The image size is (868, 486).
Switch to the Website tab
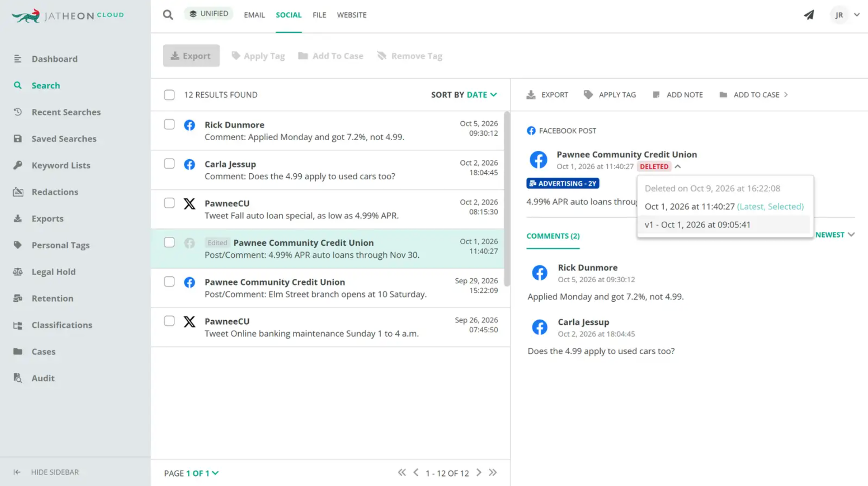point(352,15)
